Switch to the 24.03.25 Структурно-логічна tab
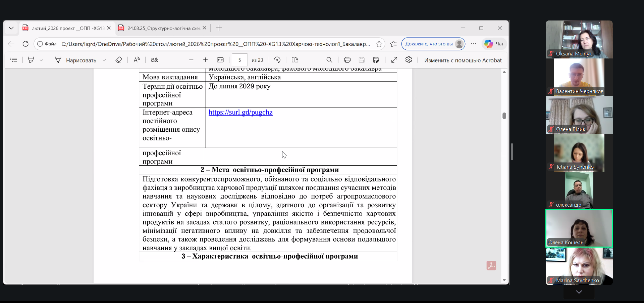The width and height of the screenshot is (644, 303). (163, 28)
